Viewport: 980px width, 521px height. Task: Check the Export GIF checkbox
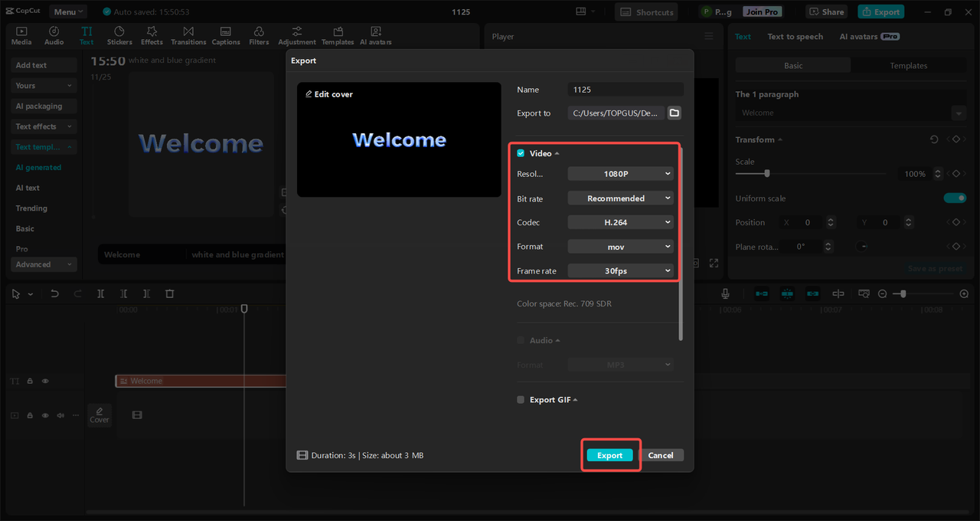pos(521,400)
